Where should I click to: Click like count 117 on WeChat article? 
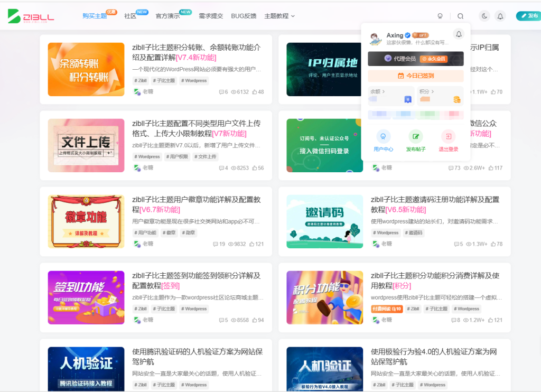click(496, 168)
